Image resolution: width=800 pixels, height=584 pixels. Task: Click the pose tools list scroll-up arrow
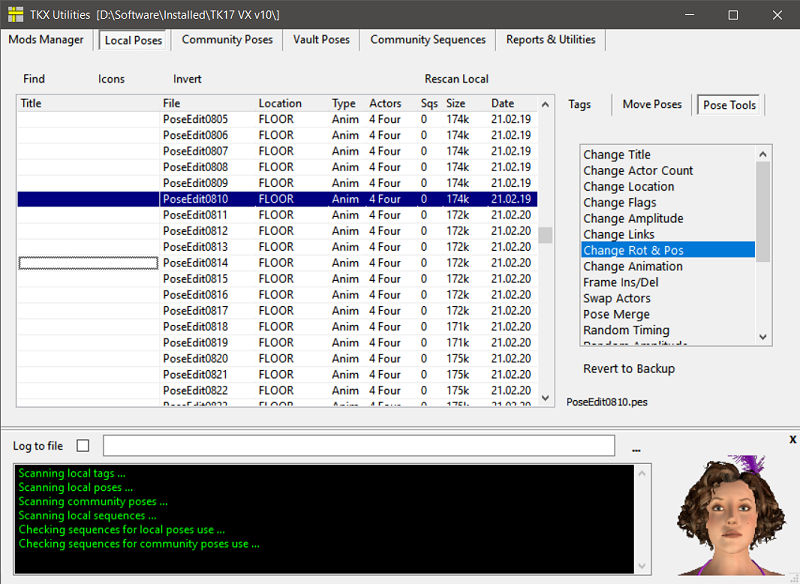763,154
